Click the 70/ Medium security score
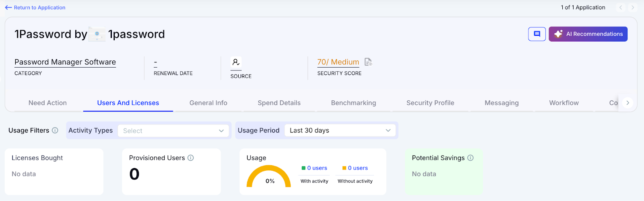This screenshot has width=644, height=201. [x=338, y=62]
